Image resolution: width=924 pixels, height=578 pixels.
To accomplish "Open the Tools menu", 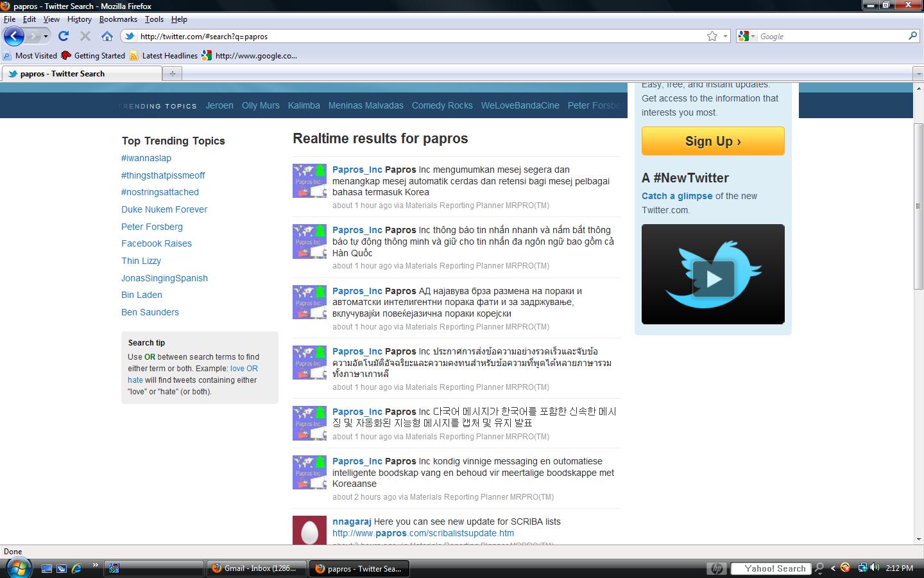I will 154,19.
